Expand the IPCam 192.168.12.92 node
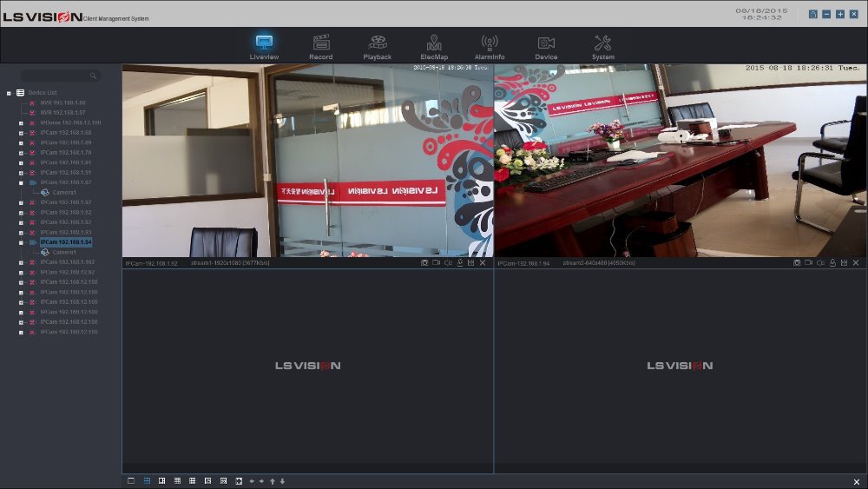The height and width of the screenshot is (489, 868). point(21,273)
